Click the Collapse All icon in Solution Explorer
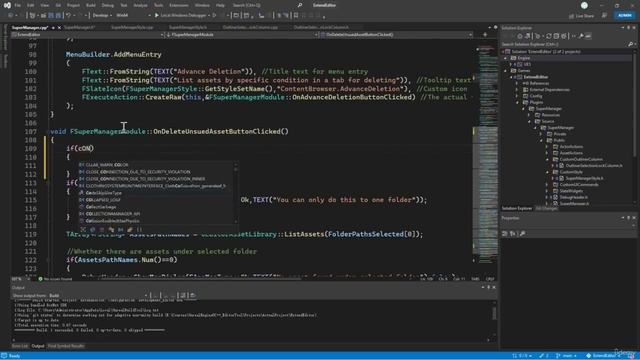This screenshot has width=640, height=360. pyautogui.click(x=556, y=36)
